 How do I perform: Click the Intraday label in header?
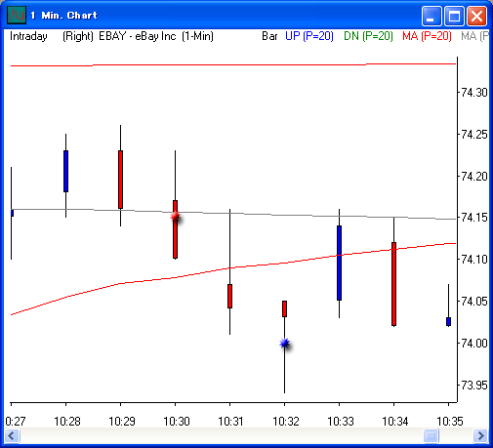(x=28, y=36)
